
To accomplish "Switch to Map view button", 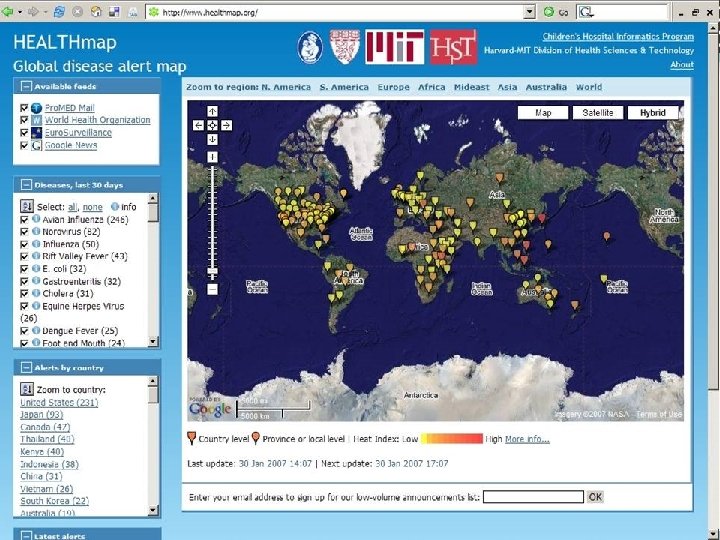I will (543, 112).
